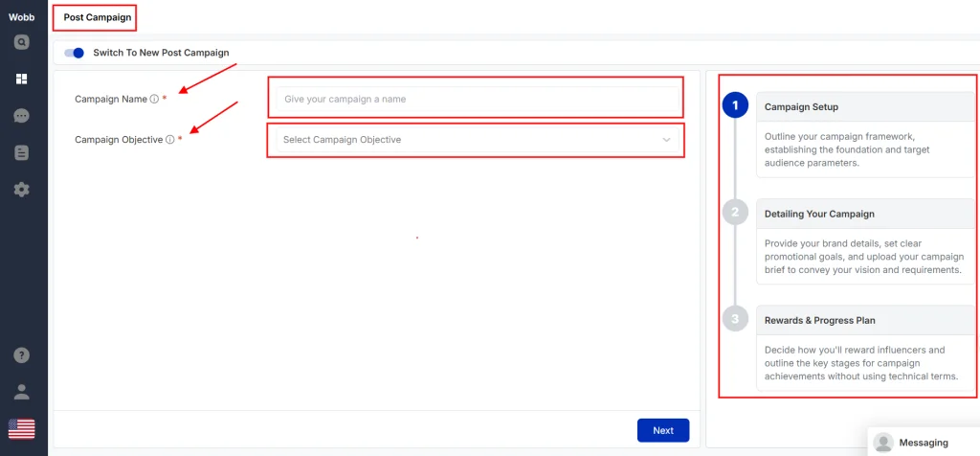Toggle Switch To New Post Campaign
The width and height of the screenshot is (980, 456).
point(75,53)
